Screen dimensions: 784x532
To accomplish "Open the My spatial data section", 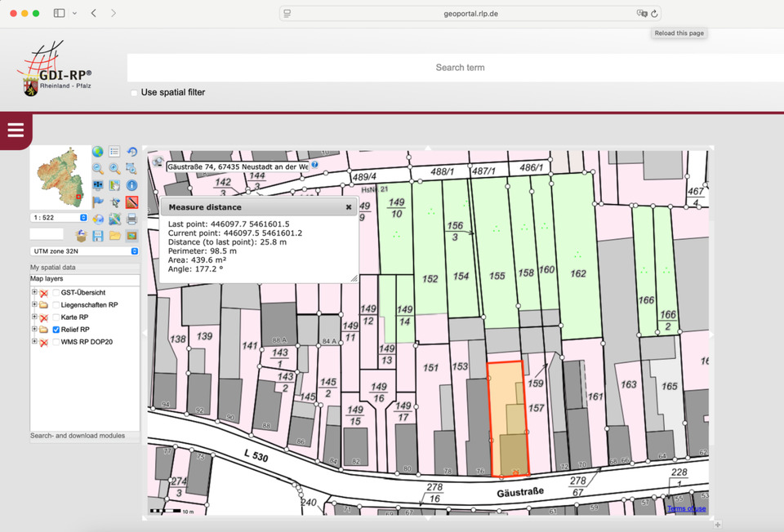I will click(53, 268).
